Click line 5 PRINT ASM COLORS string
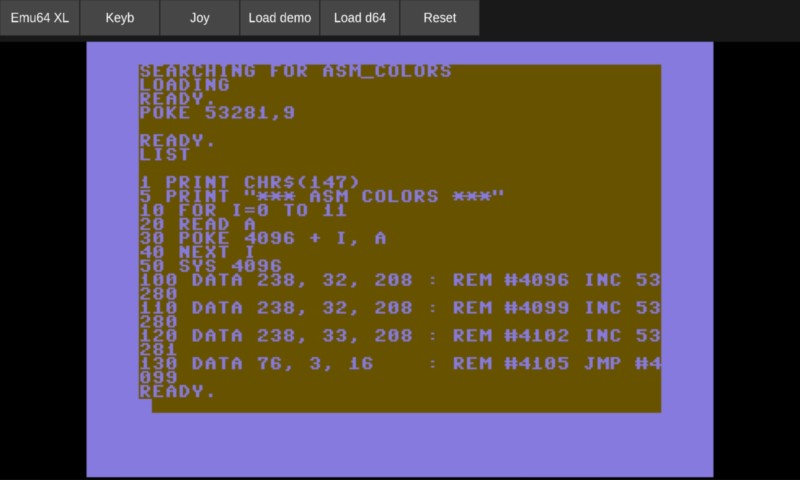Image resolution: width=800 pixels, height=480 pixels. tap(322, 196)
